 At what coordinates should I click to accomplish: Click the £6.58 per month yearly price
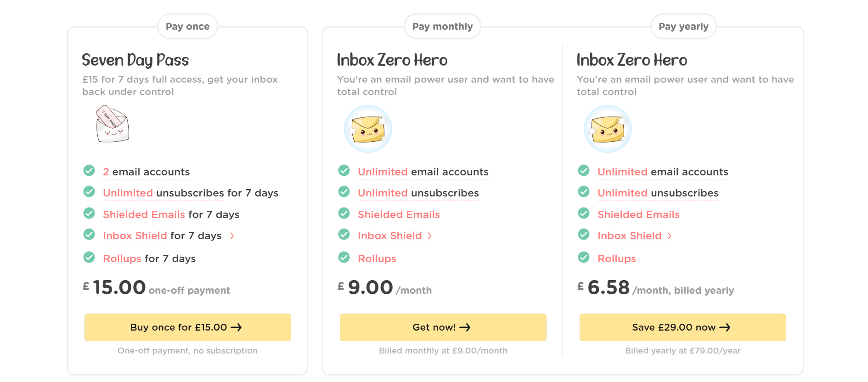tap(609, 287)
